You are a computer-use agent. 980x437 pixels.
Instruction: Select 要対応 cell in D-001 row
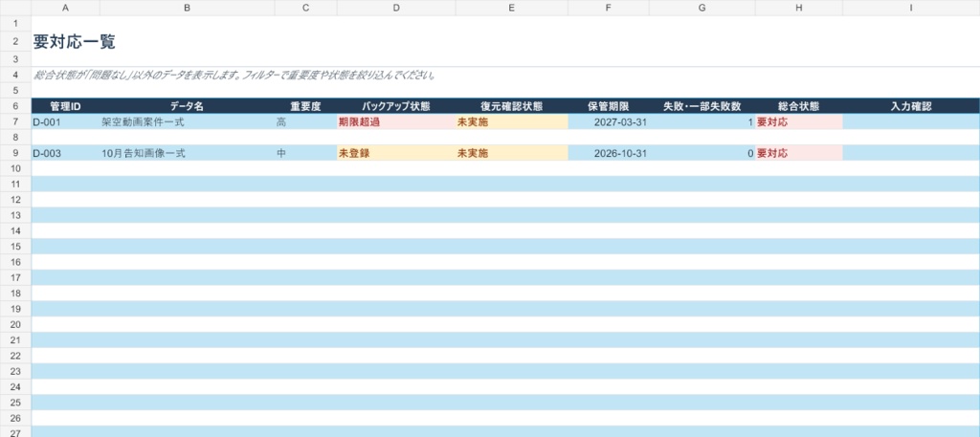(x=799, y=121)
